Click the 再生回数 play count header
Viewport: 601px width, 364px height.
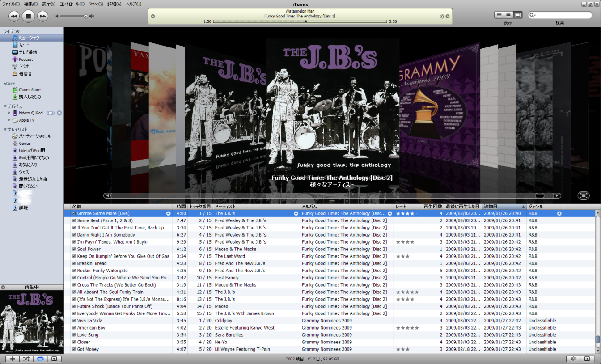[x=433, y=207]
